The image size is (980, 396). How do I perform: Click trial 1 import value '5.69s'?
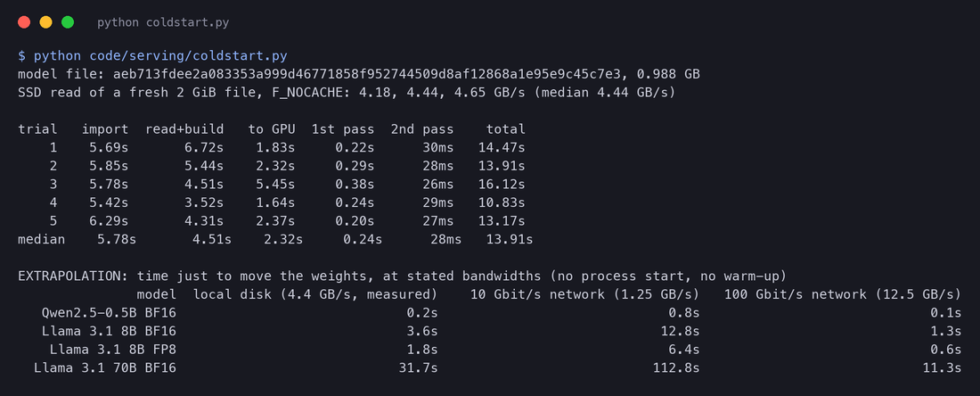pos(109,148)
